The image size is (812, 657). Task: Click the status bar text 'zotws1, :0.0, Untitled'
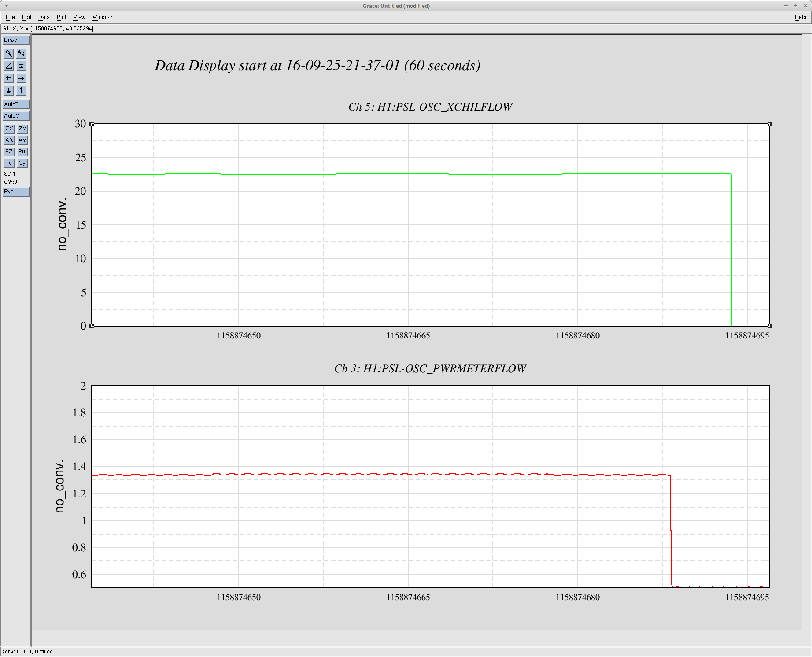[27, 652]
